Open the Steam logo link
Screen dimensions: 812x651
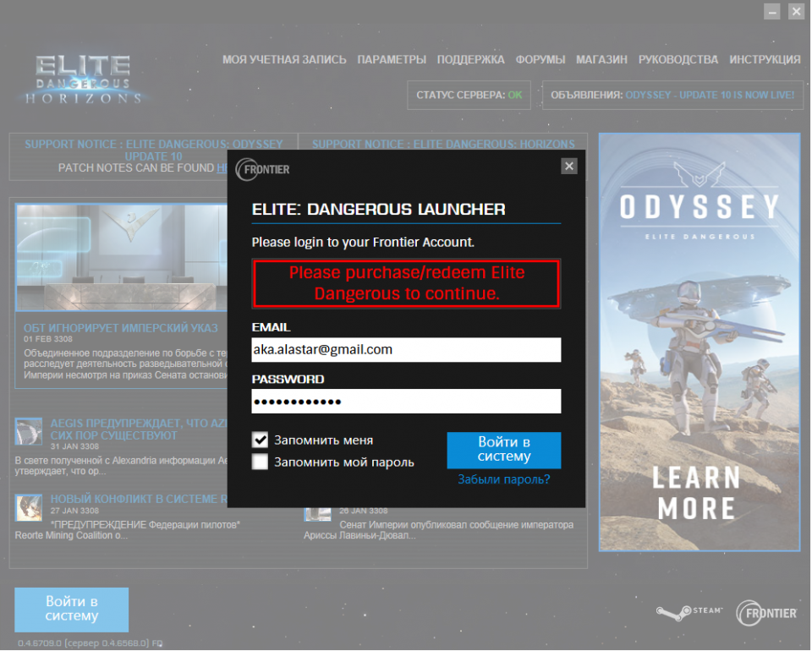tap(689, 613)
